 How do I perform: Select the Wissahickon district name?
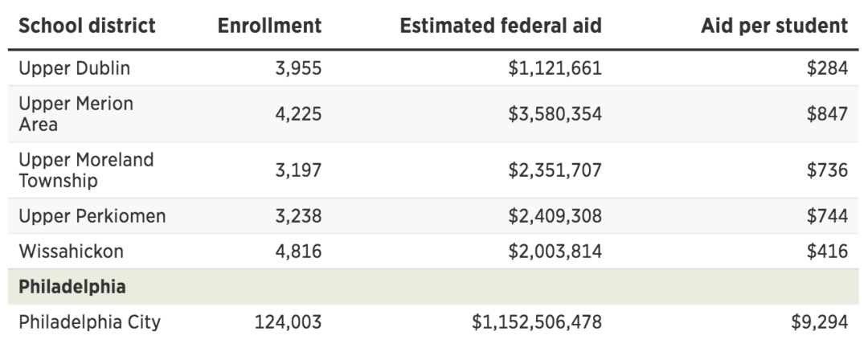71,252
